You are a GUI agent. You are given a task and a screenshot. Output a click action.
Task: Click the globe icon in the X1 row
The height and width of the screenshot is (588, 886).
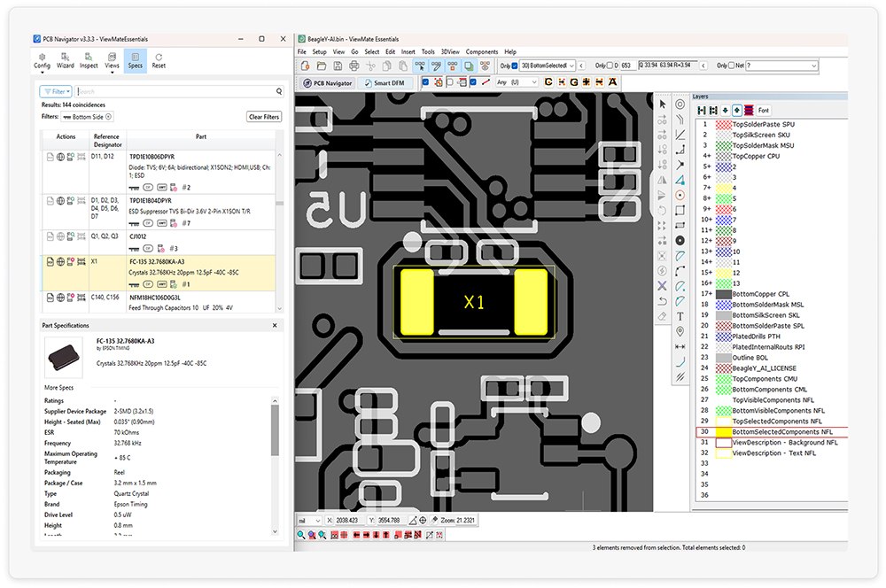tap(61, 262)
